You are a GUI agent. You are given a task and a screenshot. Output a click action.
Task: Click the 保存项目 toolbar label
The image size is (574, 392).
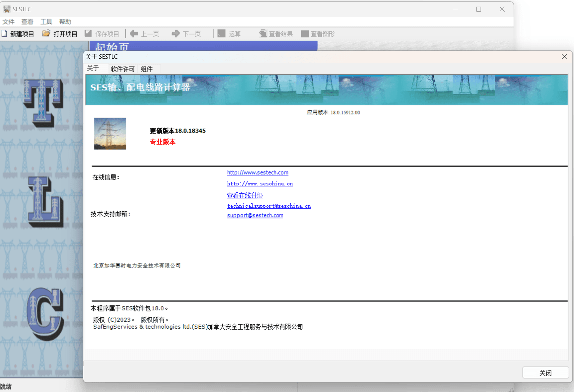107,34
